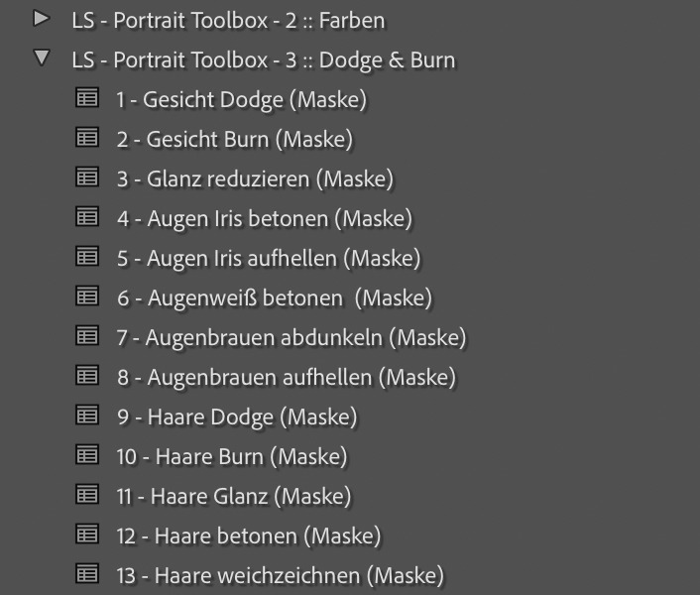The image size is (700, 595).
Task: Collapse the Dodge & Burn preset group
Action: click(41, 59)
